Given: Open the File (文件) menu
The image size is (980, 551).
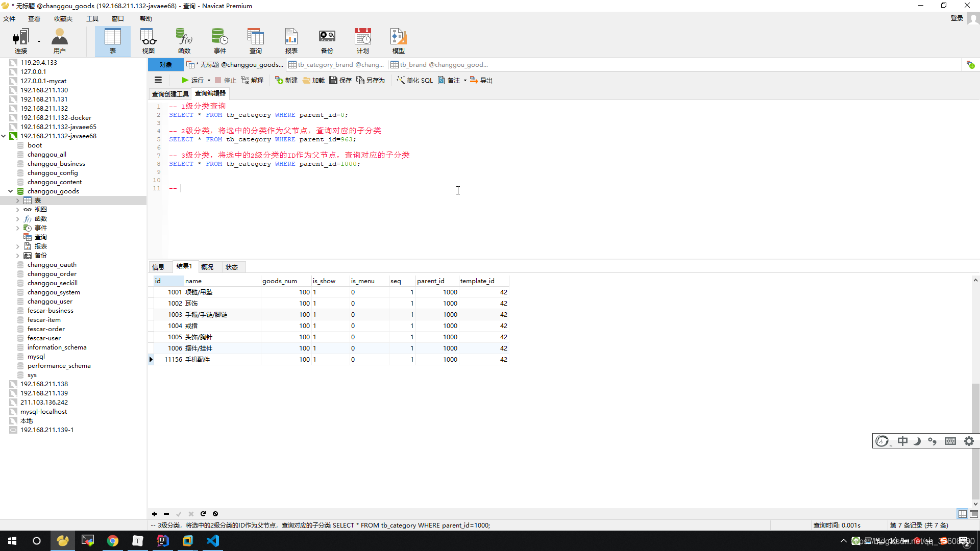Looking at the screenshot, I should point(9,18).
